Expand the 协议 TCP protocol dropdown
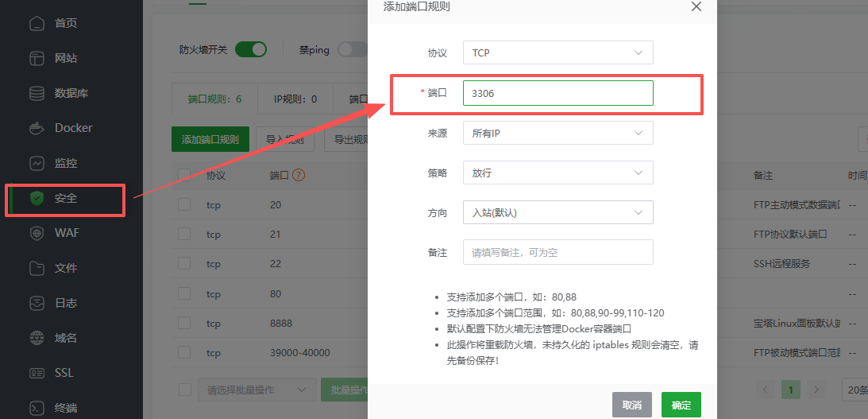Screen dimensions: 868x419 tap(557, 52)
